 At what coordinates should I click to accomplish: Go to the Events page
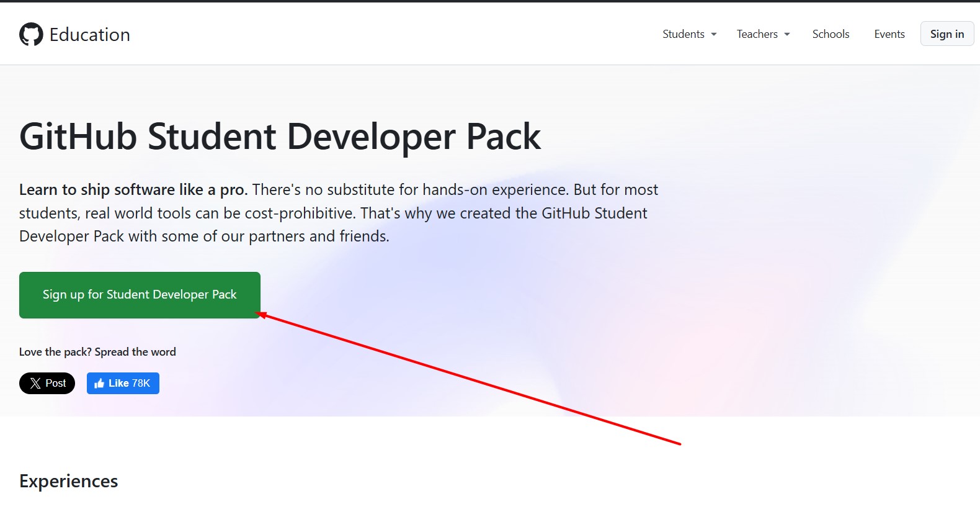coord(889,34)
